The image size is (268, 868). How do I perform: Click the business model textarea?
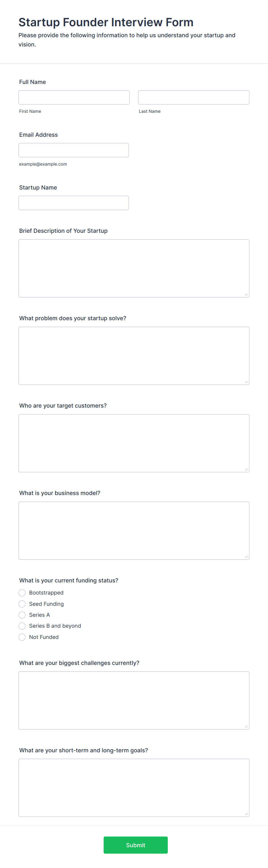pos(134,531)
